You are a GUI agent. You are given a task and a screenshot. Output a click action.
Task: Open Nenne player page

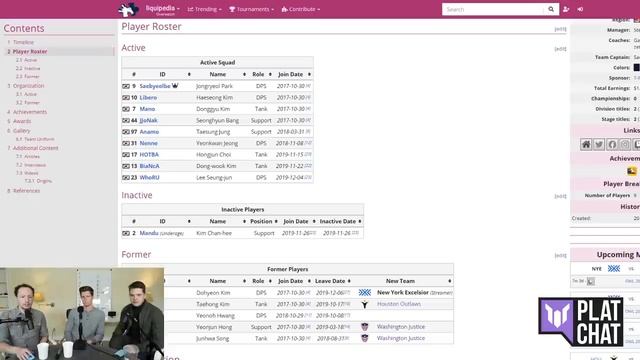[x=149, y=143]
